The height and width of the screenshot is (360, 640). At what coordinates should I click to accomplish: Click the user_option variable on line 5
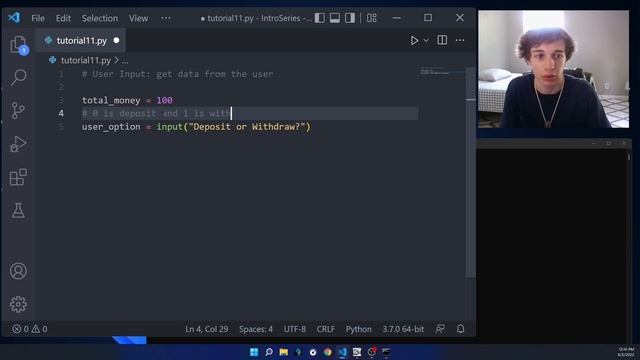coord(111,127)
